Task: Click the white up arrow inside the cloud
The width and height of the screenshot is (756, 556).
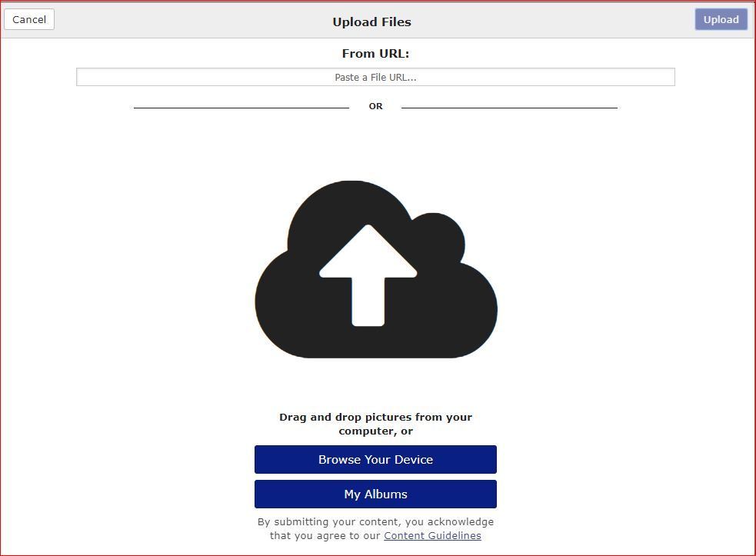Action: click(x=368, y=285)
